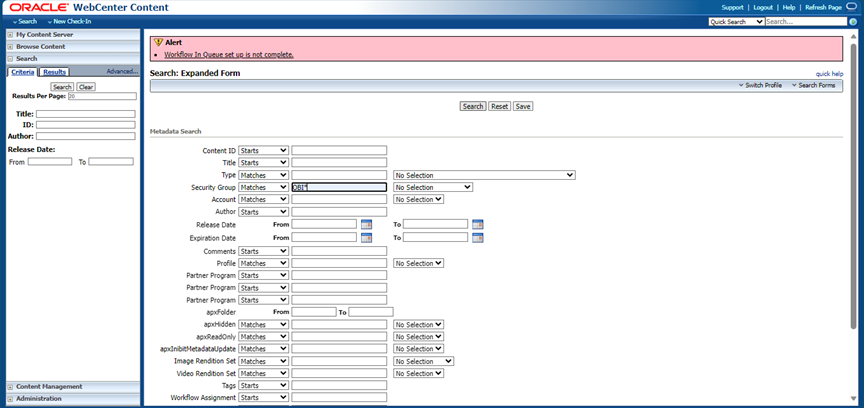This screenshot has height=408, width=864.
Task: Click sidebar Title input field
Action: tap(85, 114)
